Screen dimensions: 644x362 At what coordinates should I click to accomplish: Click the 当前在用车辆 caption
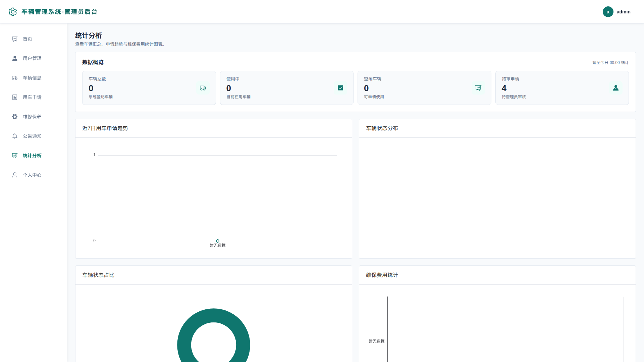238,97
